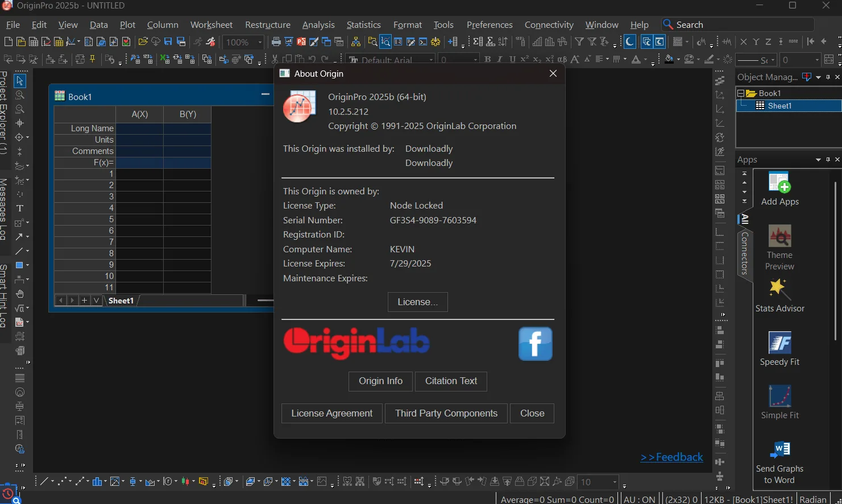The image size is (842, 504).
Task: Switch to the Connectors tab in Apps panel
Action: point(745,253)
